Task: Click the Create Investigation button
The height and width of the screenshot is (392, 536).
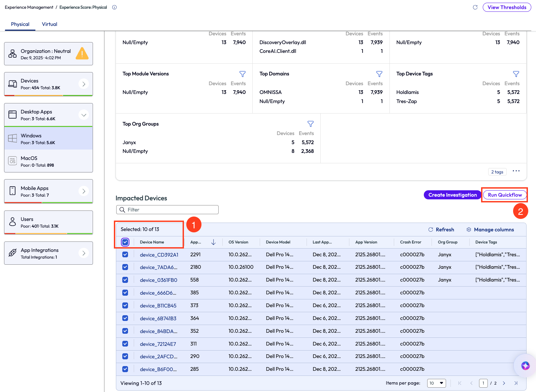Action: click(452, 195)
